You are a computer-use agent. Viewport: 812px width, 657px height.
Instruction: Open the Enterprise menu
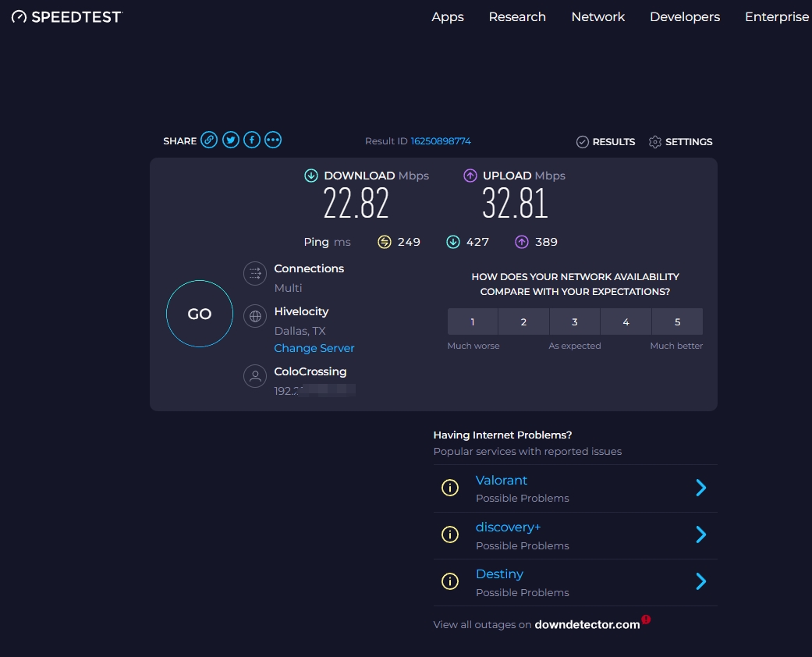[777, 17]
